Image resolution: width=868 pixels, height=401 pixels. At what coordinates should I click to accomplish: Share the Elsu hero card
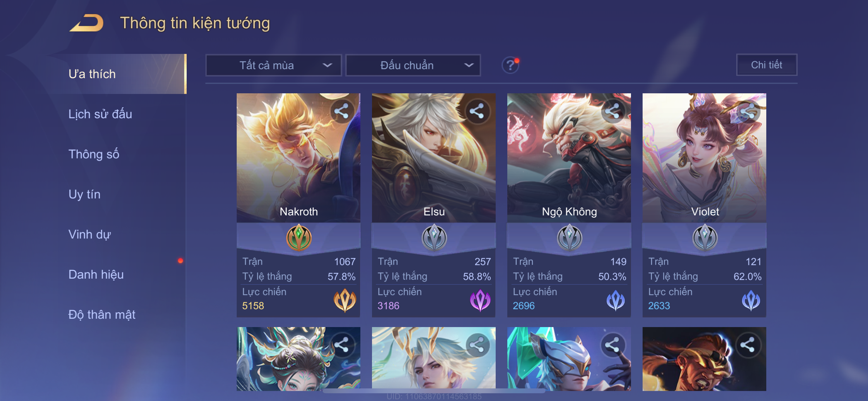point(477,111)
